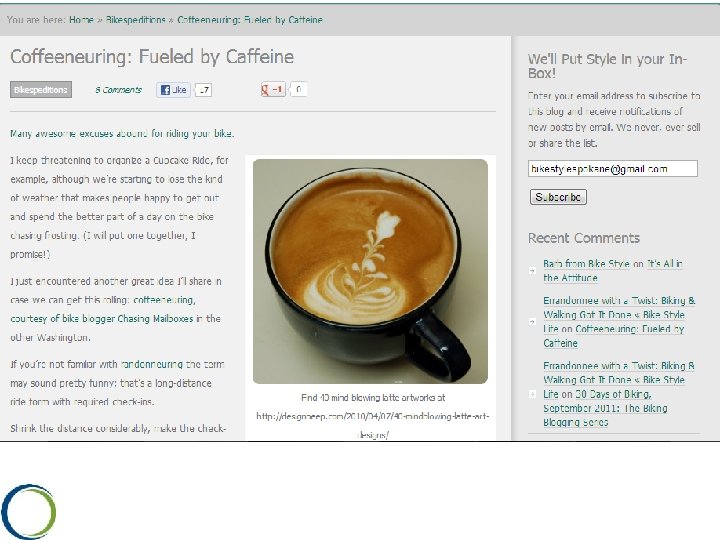Open the Home breadcrumb link

point(81,20)
